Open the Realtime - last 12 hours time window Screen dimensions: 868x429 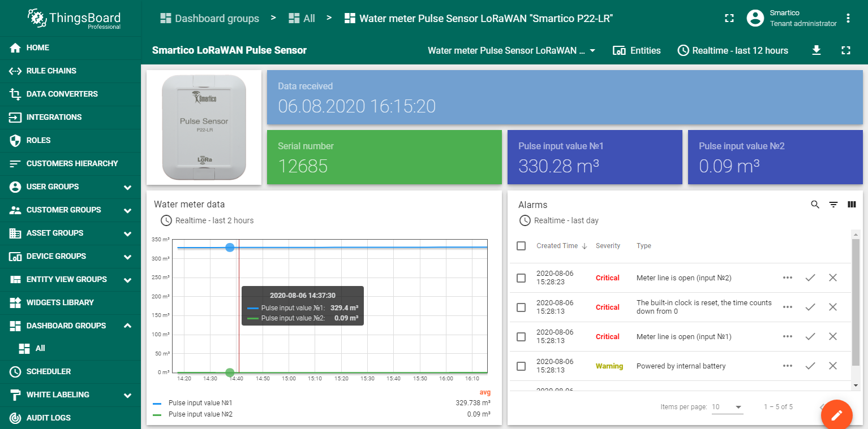point(733,51)
